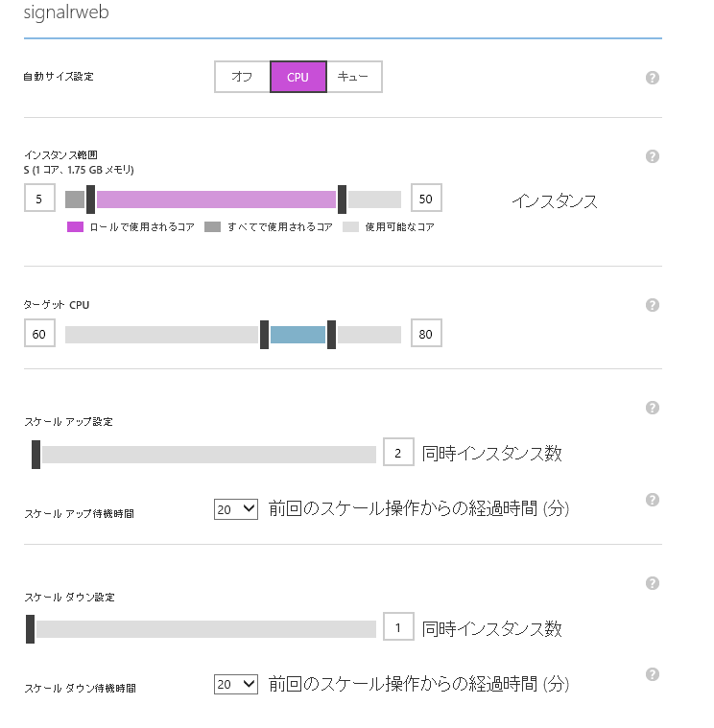Viewport: 714px width, 728px height.
Task: Click the blue target CPU range bar
Action: point(297,335)
